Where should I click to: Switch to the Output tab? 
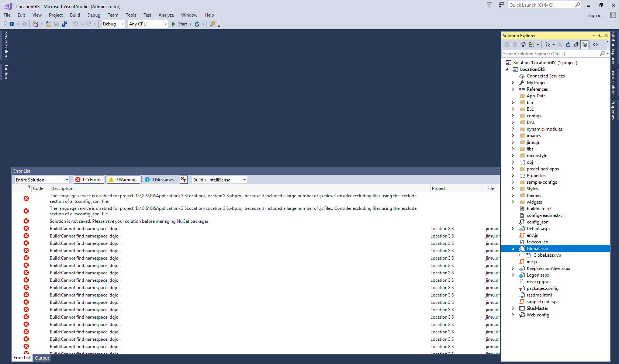42,358
